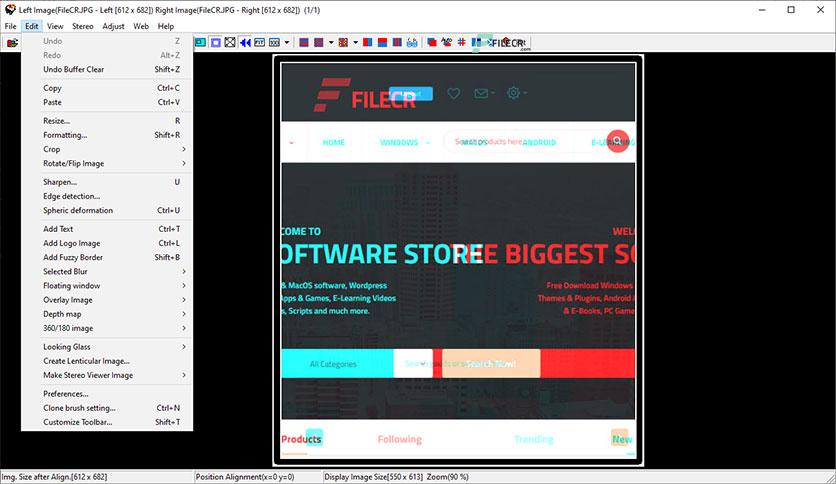Open the View menu
The image size is (836, 484).
coord(55,26)
